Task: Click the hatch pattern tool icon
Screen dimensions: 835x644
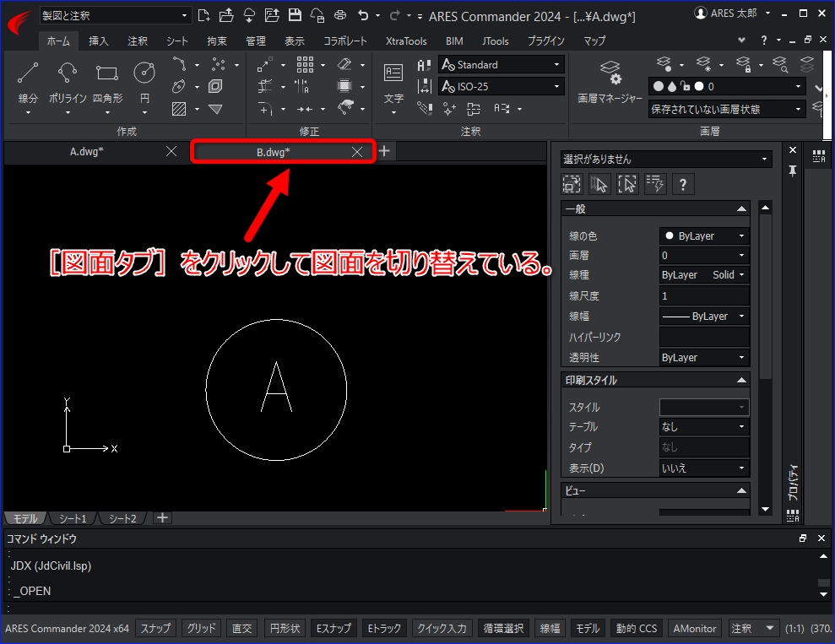Action: click(179, 109)
